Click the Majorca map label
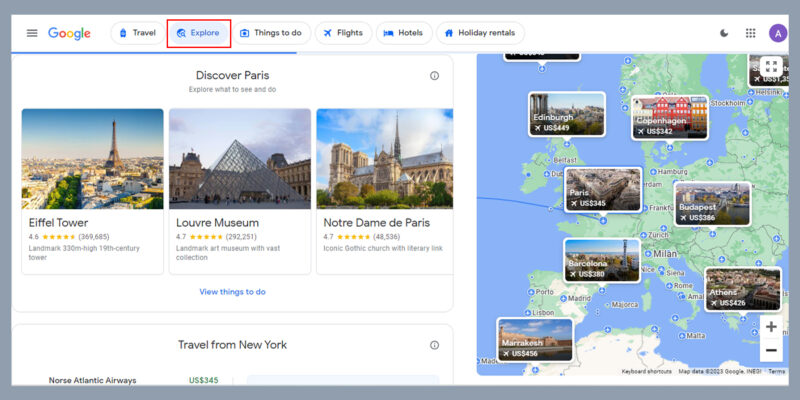 625,305
